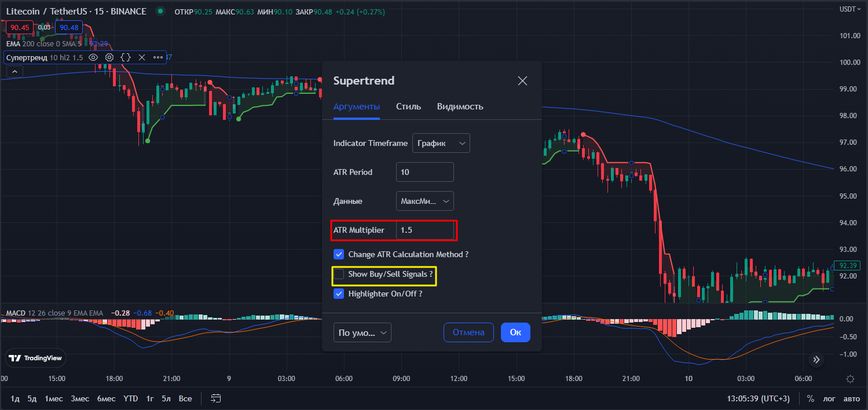Remove Supertrend indicator with X icon
This screenshot has height=410, width=868.
[141, 57]
